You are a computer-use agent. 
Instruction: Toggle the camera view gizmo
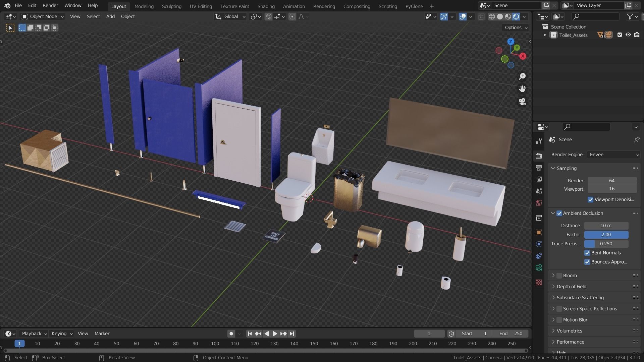(x=522, y=102)
